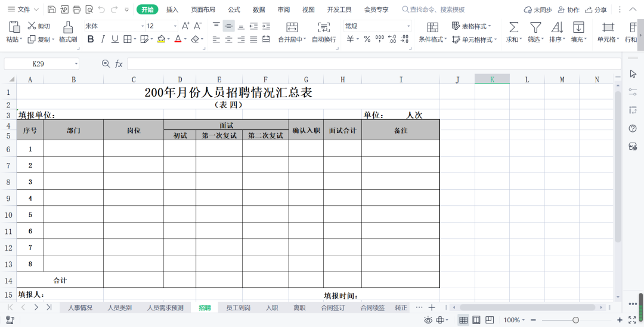Viewport: 644px width, 327px height.
Task: Switch to normal view in status bar
Action: 463,320
